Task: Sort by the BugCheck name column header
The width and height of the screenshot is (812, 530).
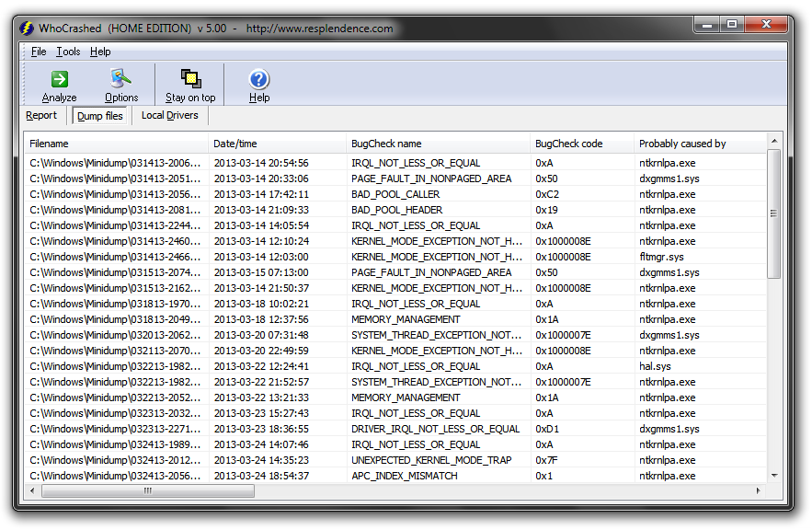Action: point(438,144)
